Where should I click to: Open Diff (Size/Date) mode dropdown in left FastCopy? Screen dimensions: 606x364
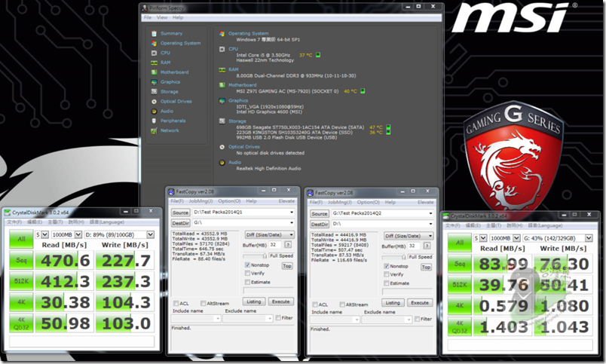[269, 234]
